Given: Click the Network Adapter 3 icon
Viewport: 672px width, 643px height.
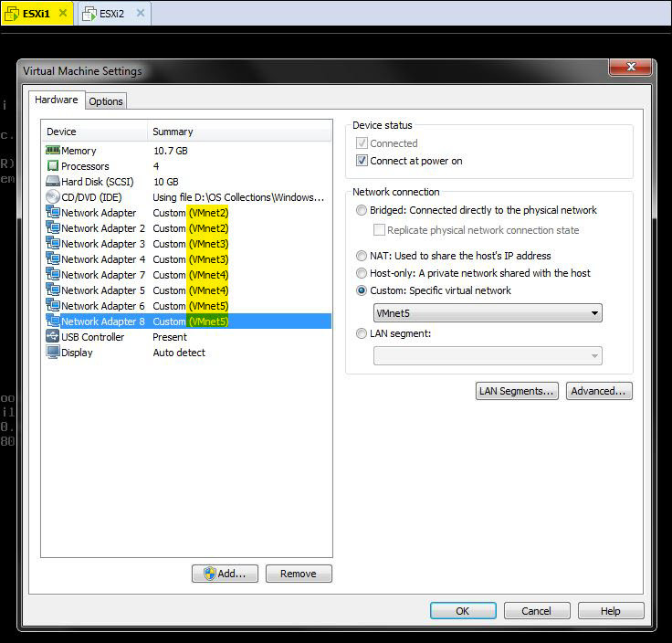Looking at the screenshot, I should pyautogui.click(x=53, y=243).
